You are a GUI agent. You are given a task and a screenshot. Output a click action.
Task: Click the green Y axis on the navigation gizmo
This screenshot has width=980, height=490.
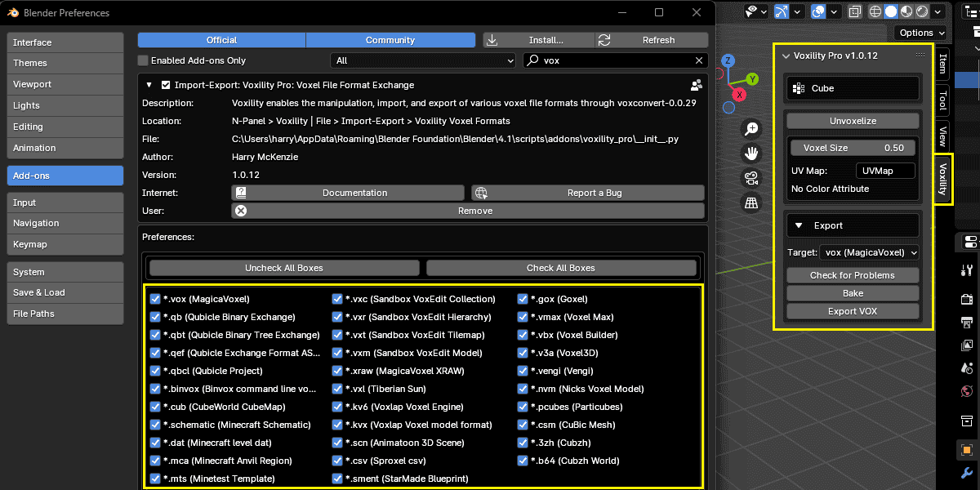click(x=753, y=79)
